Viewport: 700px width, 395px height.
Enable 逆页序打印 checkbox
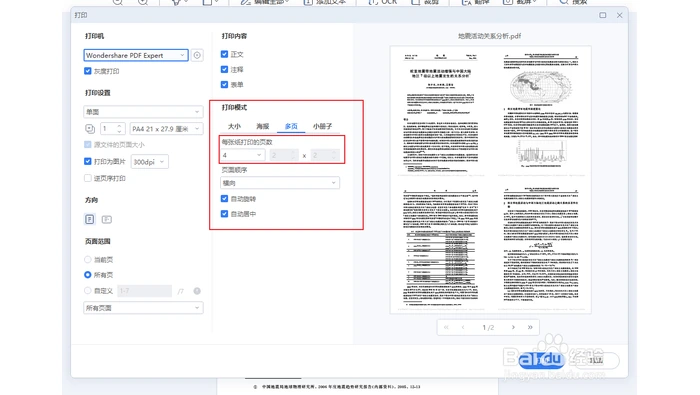tap(88, 178)
